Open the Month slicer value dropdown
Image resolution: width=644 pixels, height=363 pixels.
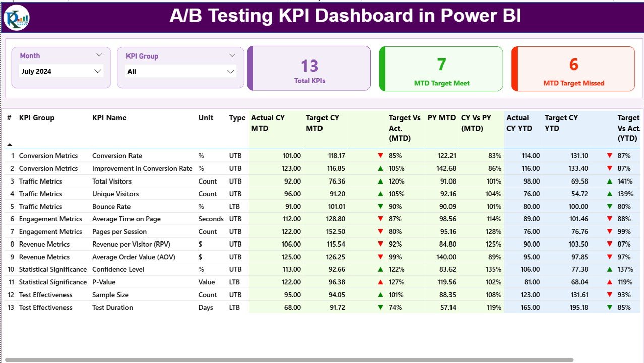(97, 71)
